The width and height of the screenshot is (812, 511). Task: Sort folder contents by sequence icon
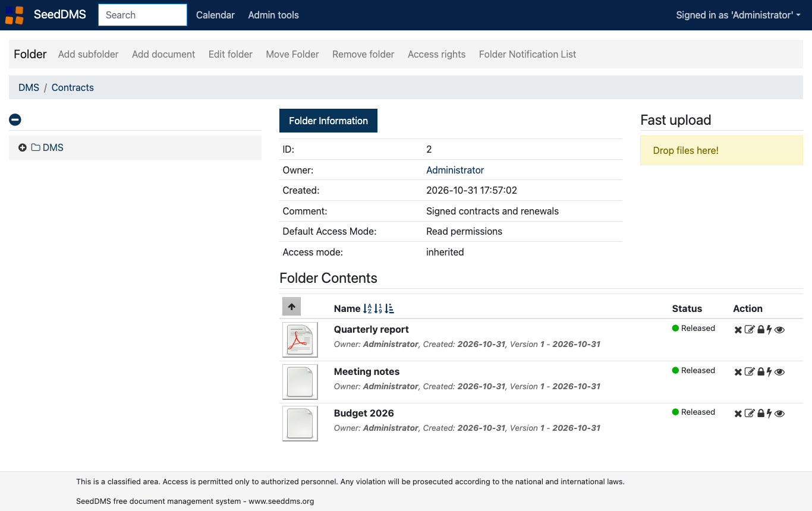[389, 308]
